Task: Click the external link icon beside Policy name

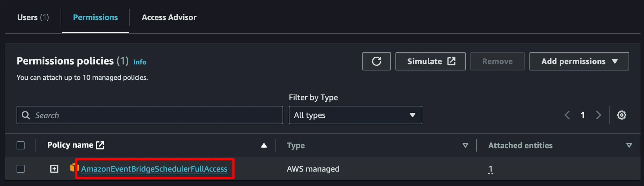Action: 100,145
